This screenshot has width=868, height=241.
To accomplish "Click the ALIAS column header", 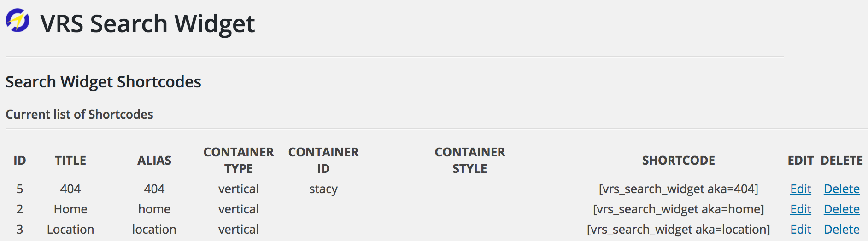I will point(154,161).
